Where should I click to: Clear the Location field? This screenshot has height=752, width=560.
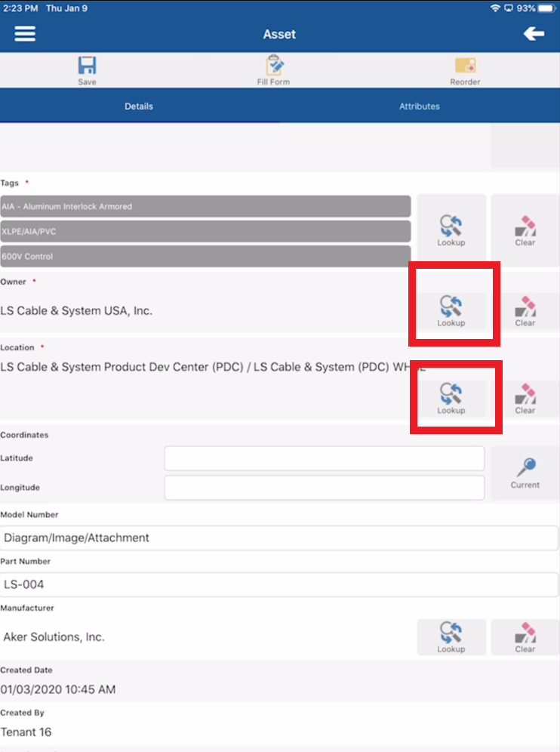[x=525, y=399]
